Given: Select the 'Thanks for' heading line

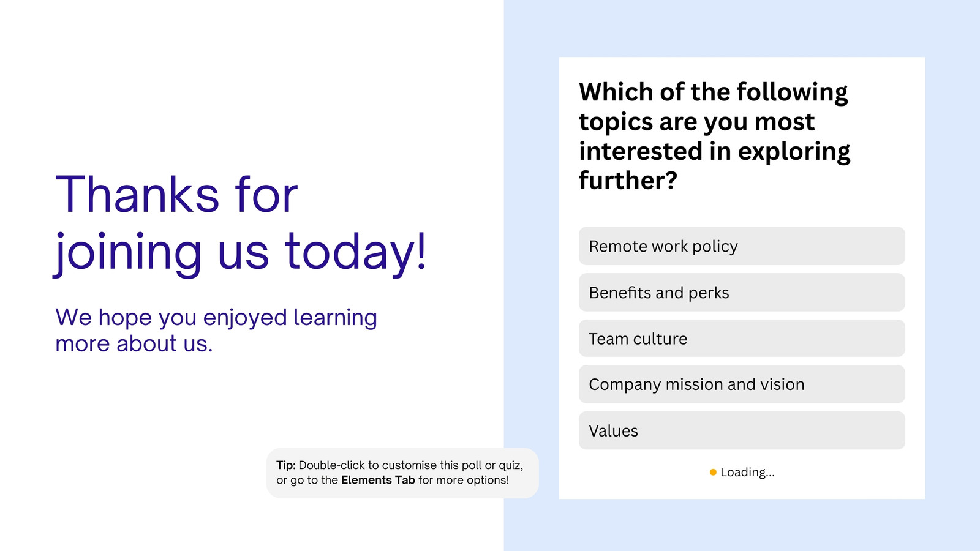Looking at the screenshot, I should [176, 195].
